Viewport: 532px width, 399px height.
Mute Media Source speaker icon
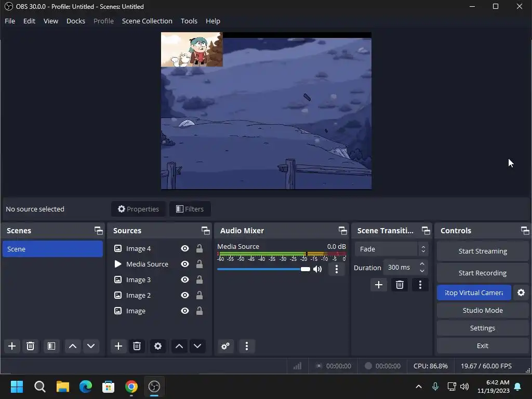(317, 270)
